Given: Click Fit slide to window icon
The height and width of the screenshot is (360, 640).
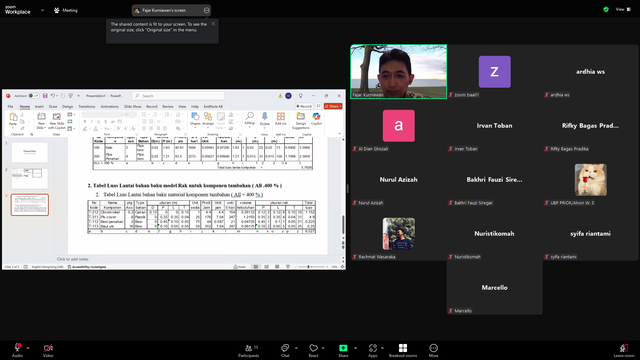Looking at the screenshot, I should click(x=342, y=267).
